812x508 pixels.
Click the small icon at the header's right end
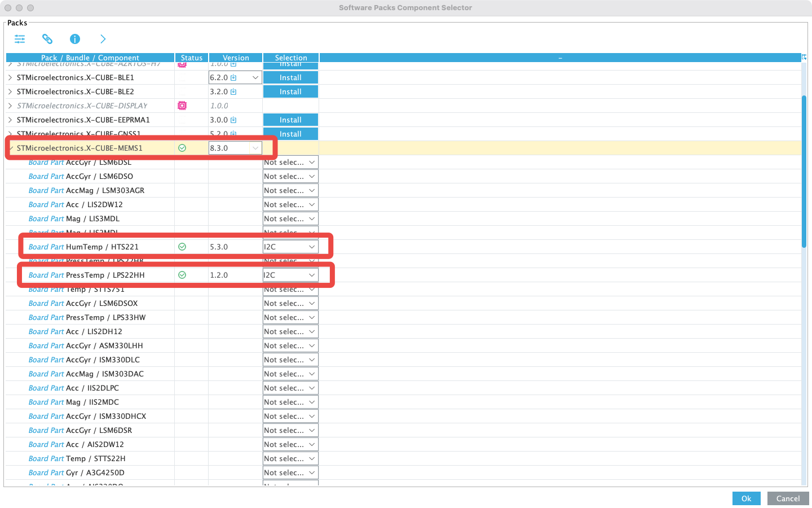[x=804, y=58]
